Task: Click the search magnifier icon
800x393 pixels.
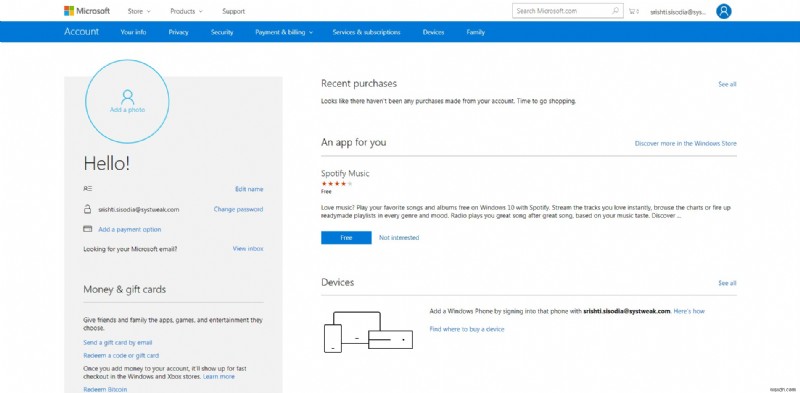Action: click(x=615, y=11)
